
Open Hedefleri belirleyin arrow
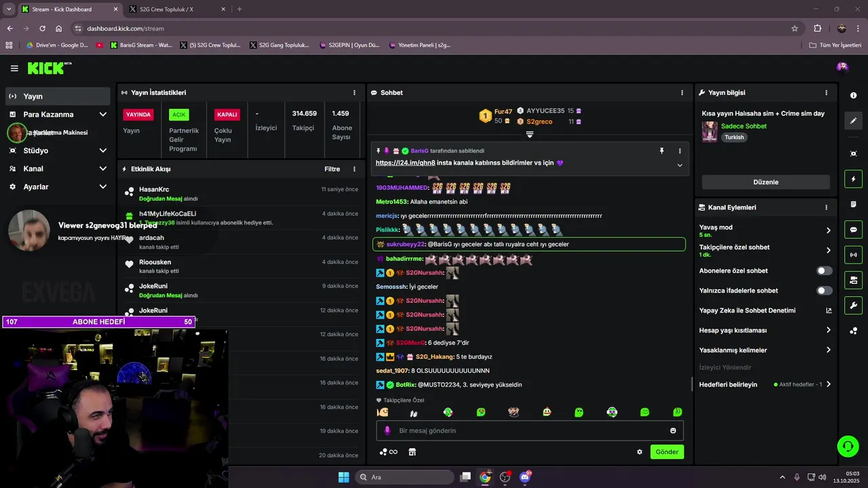[x=828, y=384]
